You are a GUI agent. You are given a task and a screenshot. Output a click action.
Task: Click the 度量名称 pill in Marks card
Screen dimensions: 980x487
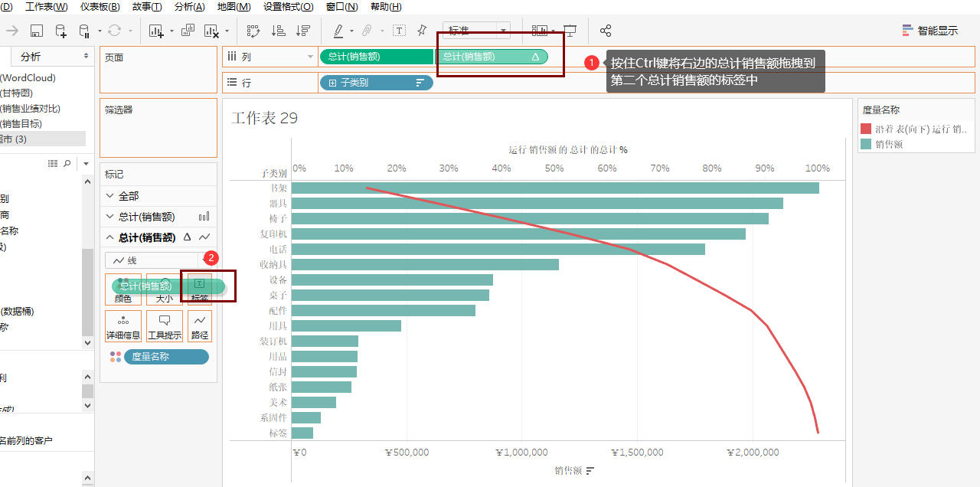pyautogui.click(x=166, y=357)
